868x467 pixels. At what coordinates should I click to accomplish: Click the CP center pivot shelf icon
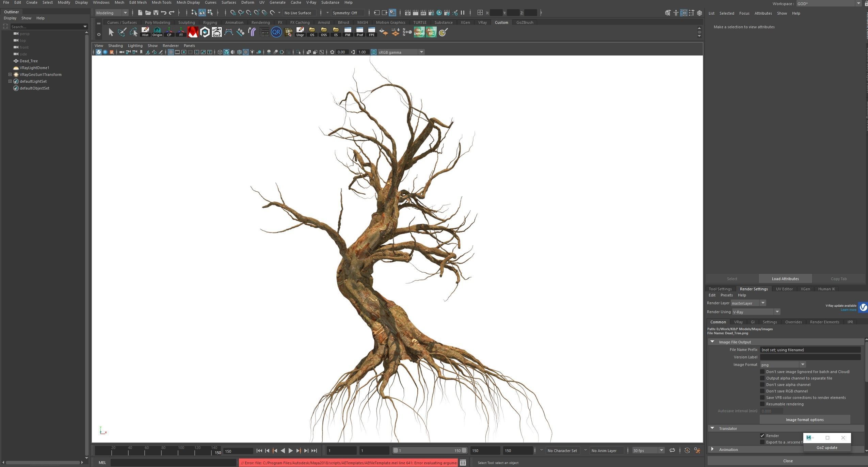coord(169,32)
